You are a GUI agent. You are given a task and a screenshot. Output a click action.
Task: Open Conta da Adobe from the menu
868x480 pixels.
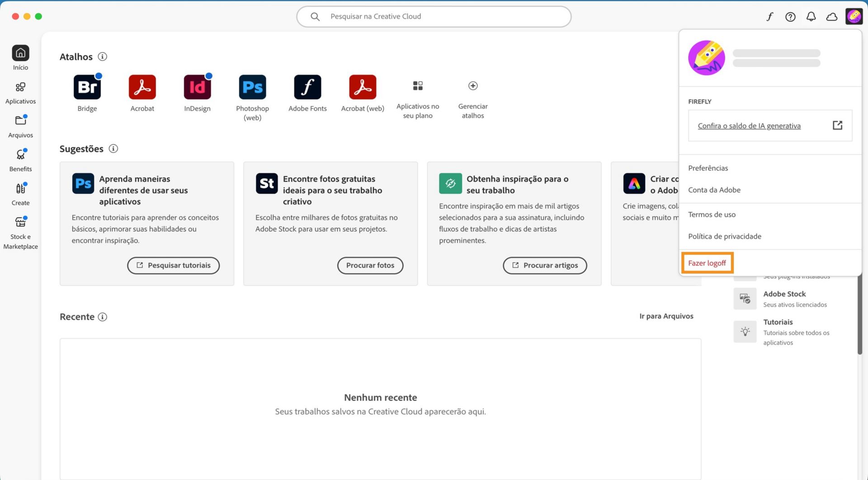point(714,190)
